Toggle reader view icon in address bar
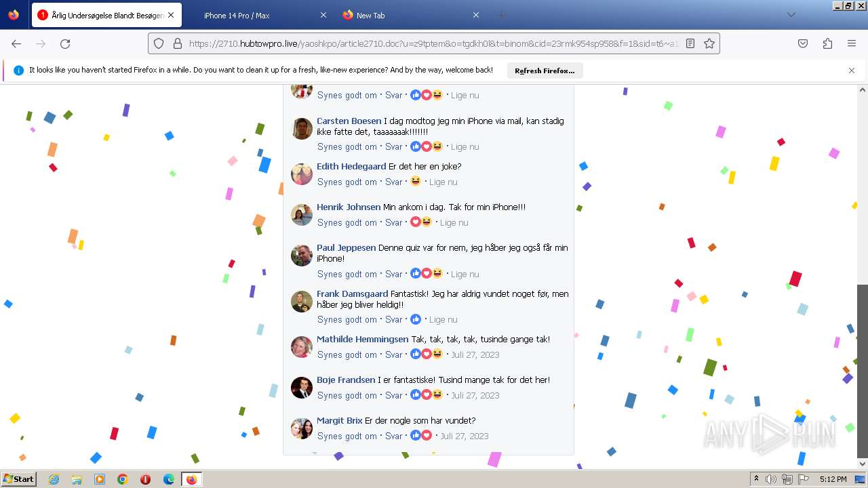Image resolution: width=868 pixels, height=488 pixels. click(690, 43)
